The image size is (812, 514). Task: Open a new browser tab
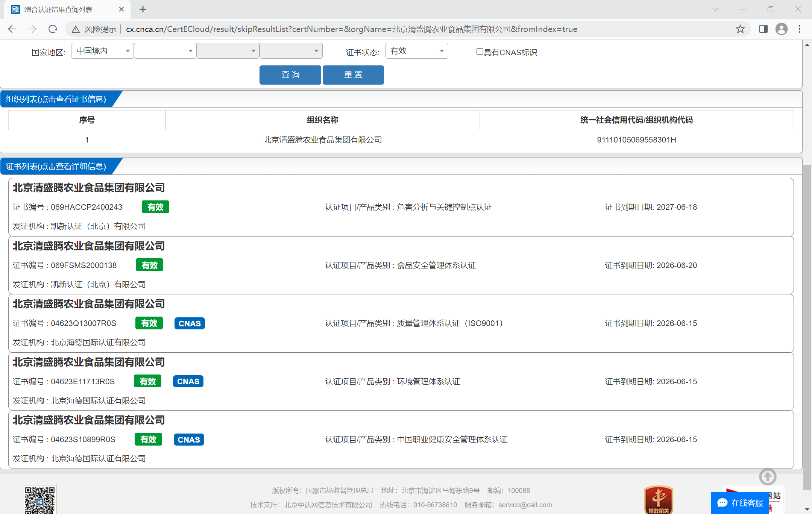coord(143,9)
